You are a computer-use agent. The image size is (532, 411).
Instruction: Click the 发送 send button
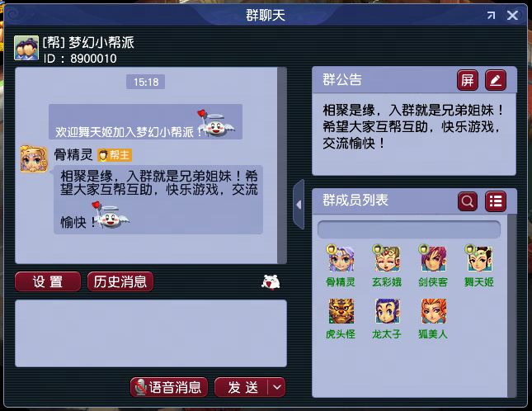click(x=242, y=387)
